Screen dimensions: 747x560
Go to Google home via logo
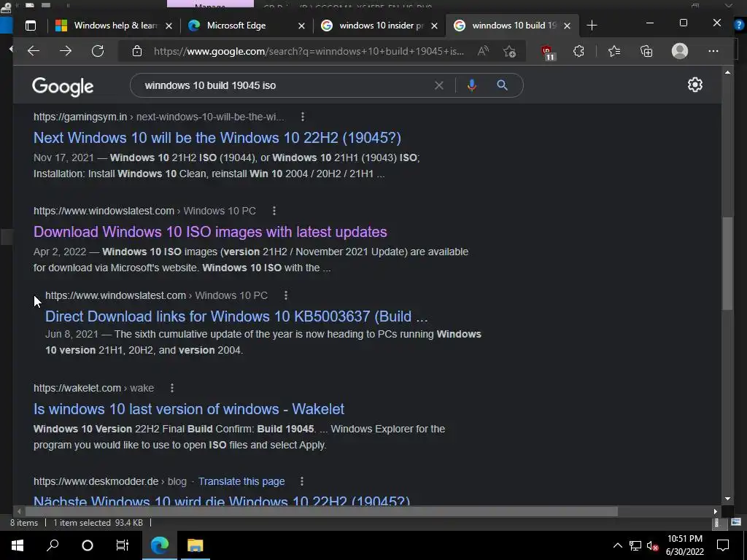click(x=63, y=86)
